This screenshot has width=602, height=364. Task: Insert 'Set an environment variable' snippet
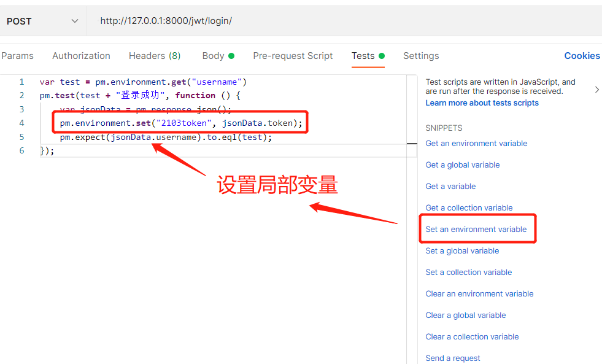(476, 229)
